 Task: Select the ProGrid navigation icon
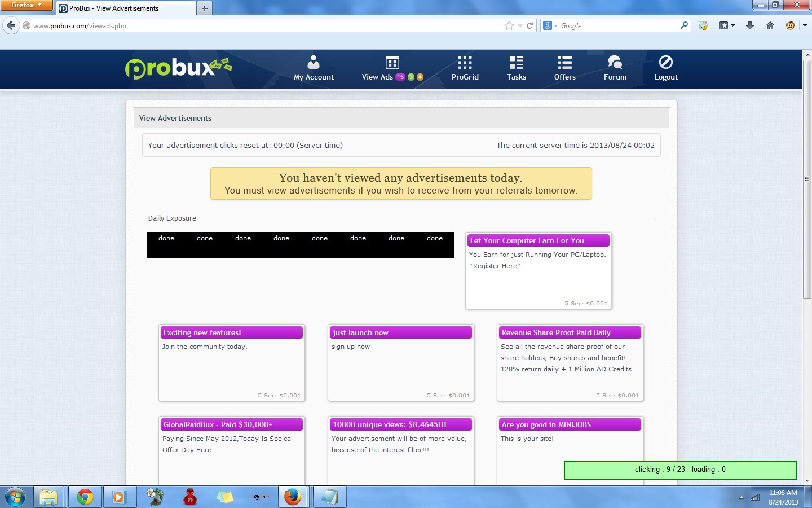tap(464, 68)
